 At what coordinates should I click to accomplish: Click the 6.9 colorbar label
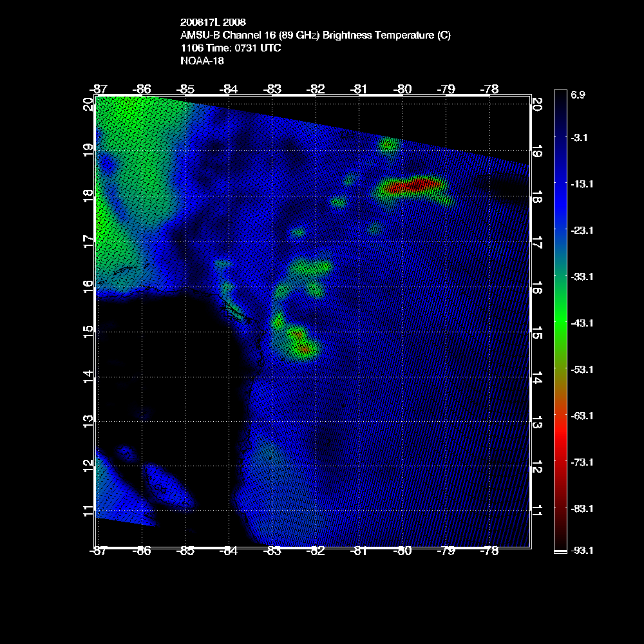click(578, 95)
